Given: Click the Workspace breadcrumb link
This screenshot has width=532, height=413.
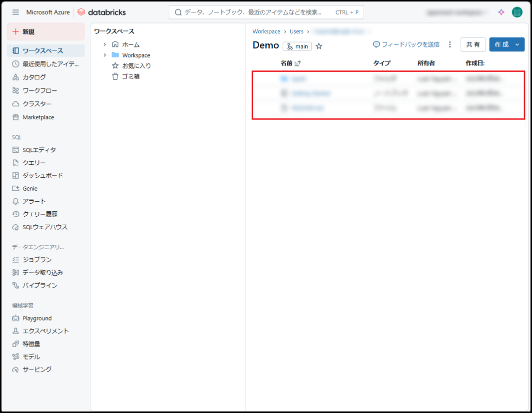Looking at the screenshot, I should (266, 31).
